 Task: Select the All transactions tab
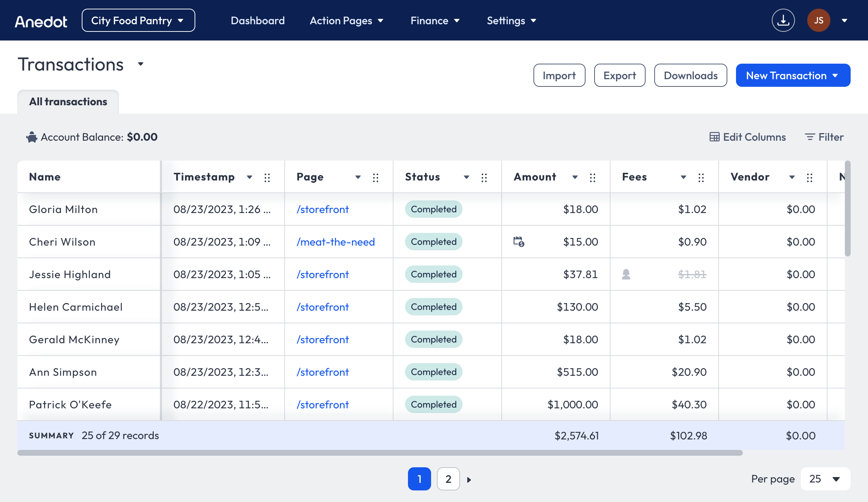(x=68, y=102)
